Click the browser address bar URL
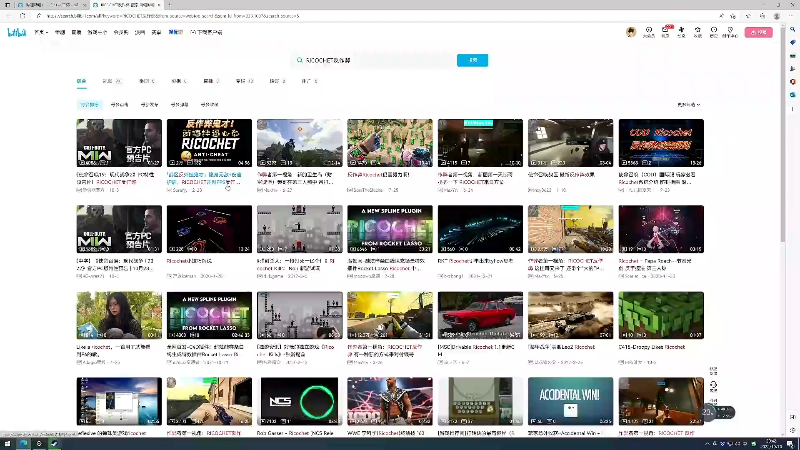Image resolution: width=800 pixels, height=450 pixels. pos(172,16)
